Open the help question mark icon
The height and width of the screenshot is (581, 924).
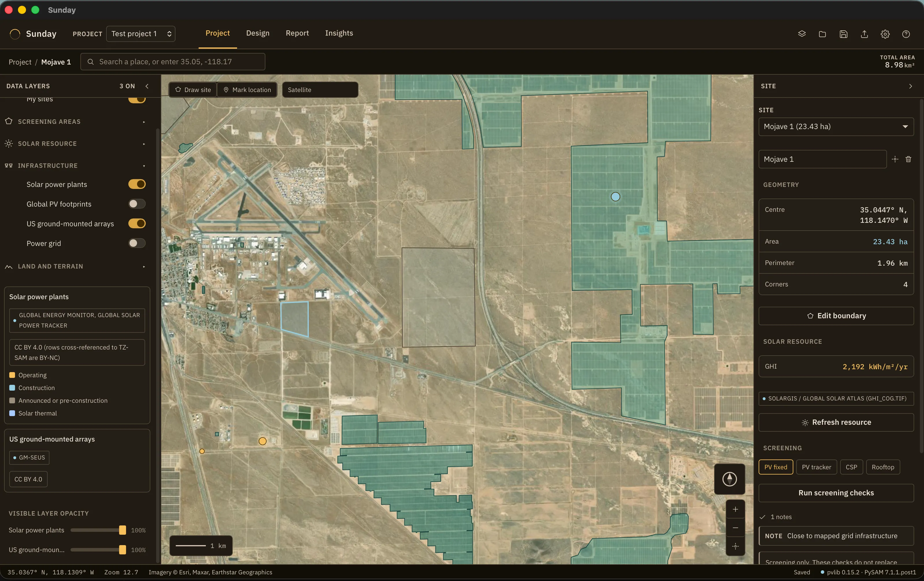[906, 34]
